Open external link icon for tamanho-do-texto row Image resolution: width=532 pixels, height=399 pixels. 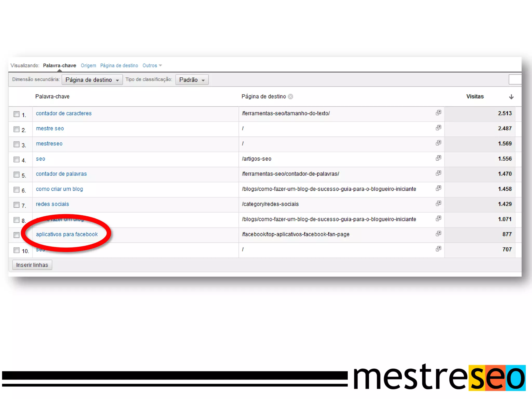438,112
